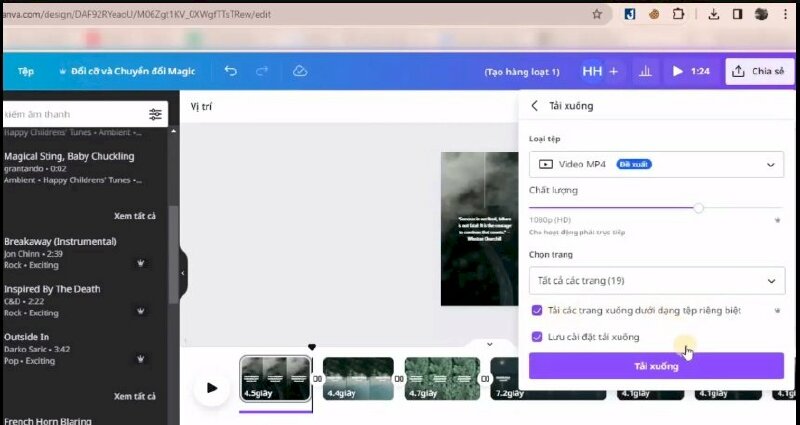Viewport: 800px width, 425px height.
Task: Open the audio search filter icon
Action: 155,114
